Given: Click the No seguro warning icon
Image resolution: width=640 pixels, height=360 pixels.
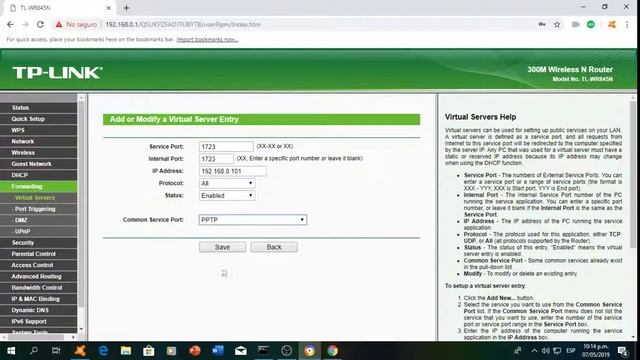Looking at the screenshot, I should (x=59, y=24).
